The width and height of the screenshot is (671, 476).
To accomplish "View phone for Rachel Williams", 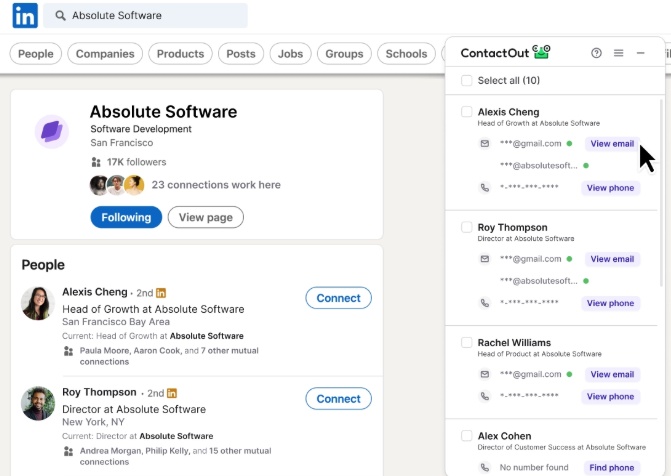I will tap(611, 396).
